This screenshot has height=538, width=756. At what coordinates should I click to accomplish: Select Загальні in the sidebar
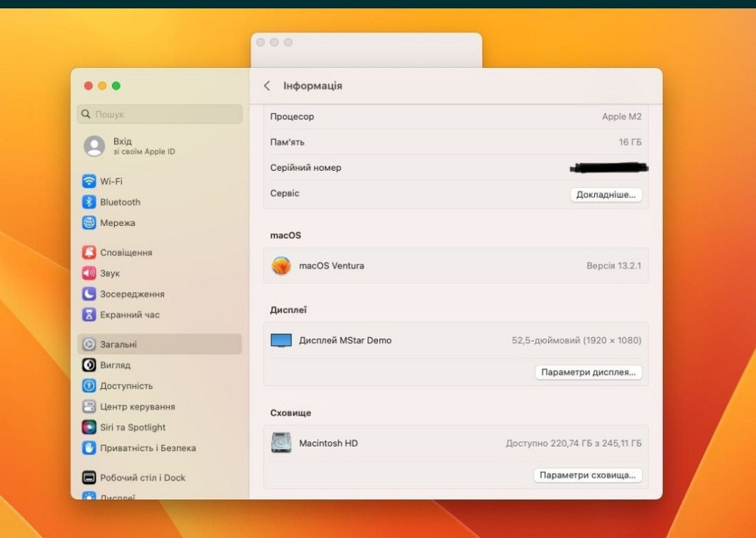coord(119,345)
